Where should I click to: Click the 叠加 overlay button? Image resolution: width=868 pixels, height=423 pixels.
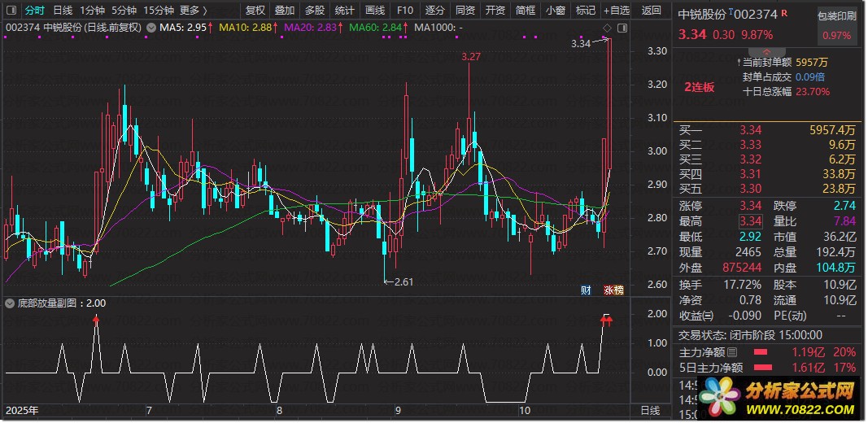point(285,10)
